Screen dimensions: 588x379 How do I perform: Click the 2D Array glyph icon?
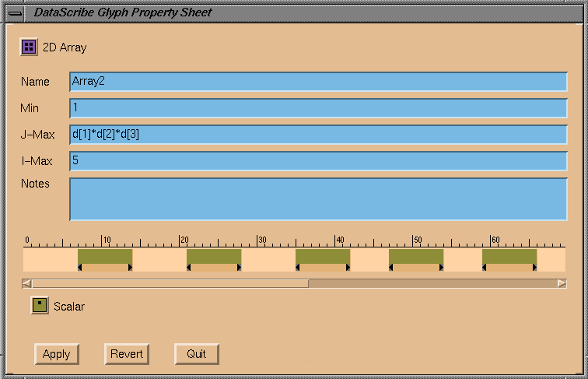pos(29,47)
